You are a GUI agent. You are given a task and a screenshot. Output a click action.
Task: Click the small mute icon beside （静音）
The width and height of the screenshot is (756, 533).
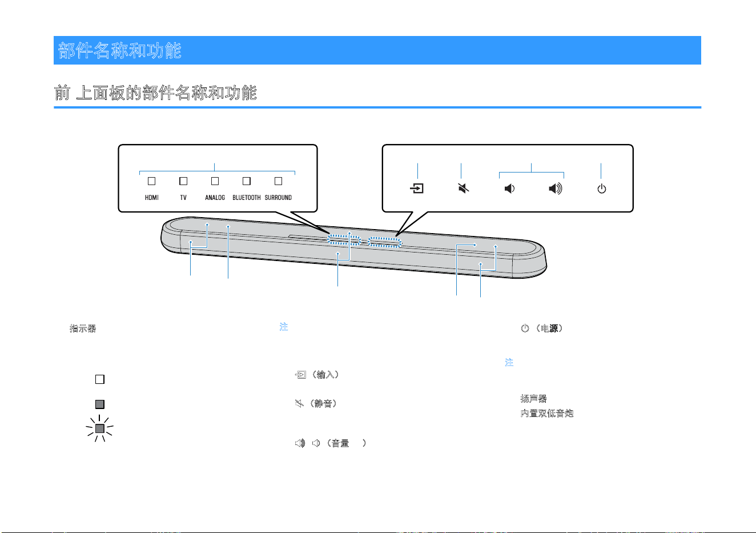(299, 404)
